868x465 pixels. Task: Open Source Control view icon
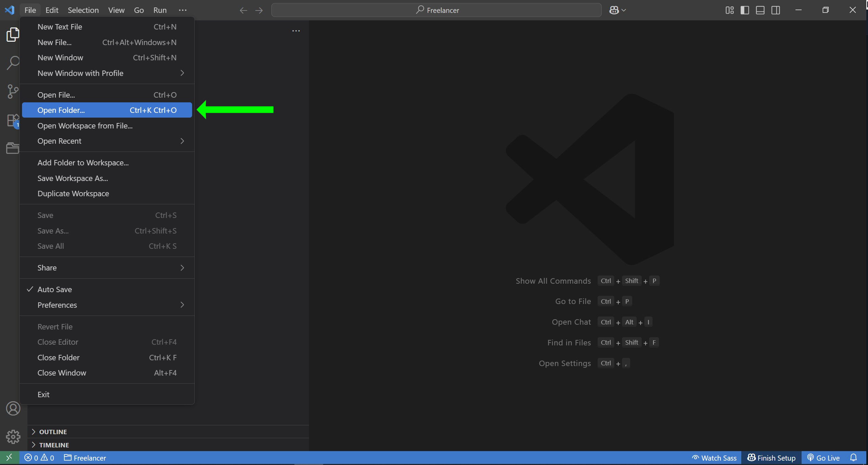pos(13,91)
